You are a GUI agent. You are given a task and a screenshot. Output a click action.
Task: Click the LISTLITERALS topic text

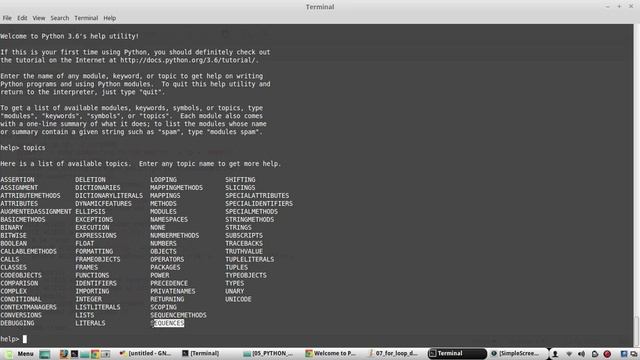point(98,307)
